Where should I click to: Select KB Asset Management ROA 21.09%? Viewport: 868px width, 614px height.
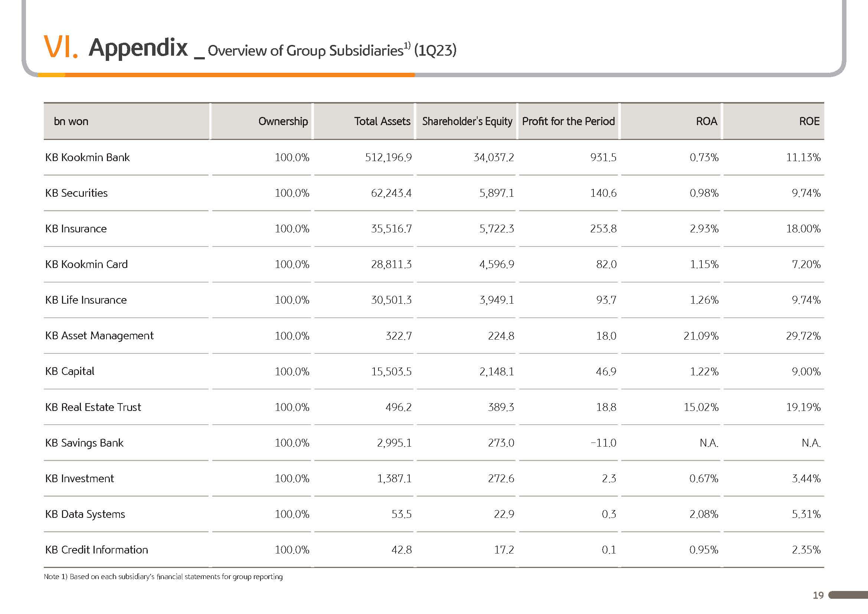tap(701, 335)
